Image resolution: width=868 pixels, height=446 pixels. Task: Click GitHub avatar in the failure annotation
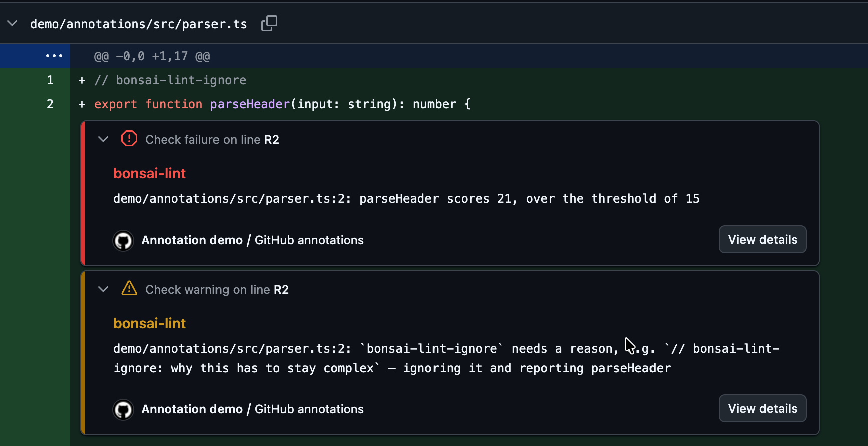123,241
